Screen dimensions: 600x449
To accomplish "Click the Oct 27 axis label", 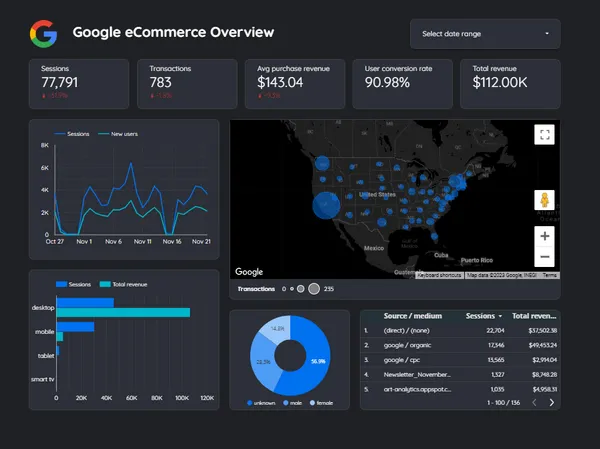I will [x=55, y=242].
